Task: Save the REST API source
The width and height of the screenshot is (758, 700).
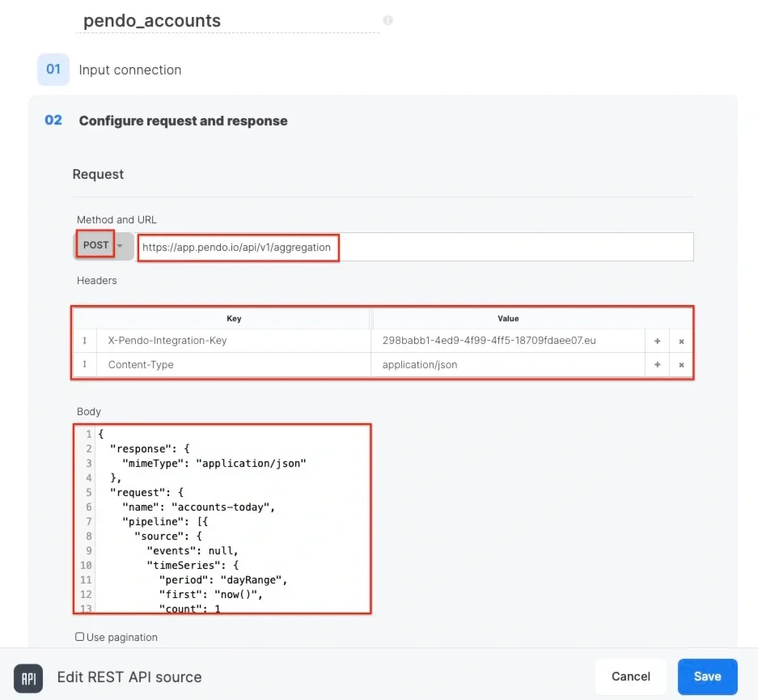Action: point(707,677)
